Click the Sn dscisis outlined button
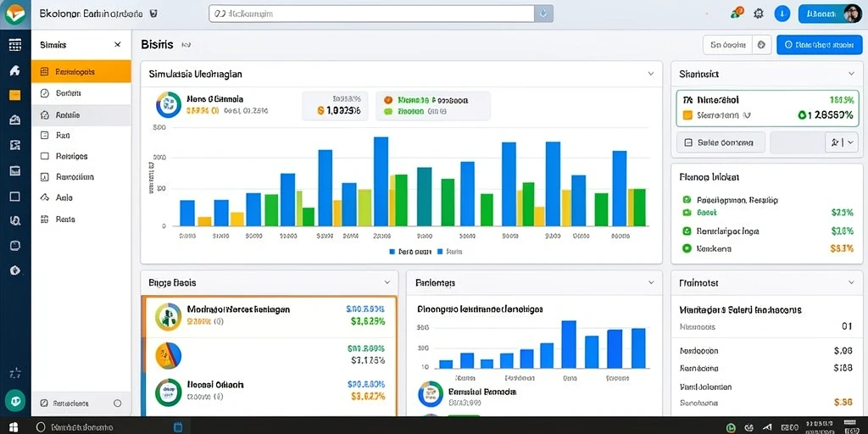 coord(727,45)
